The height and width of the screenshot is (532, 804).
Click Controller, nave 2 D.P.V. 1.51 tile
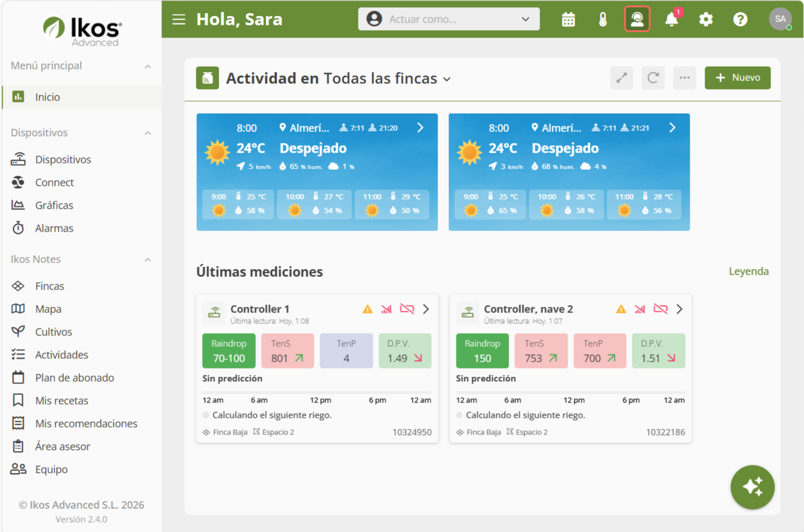(x=659, y=351)
